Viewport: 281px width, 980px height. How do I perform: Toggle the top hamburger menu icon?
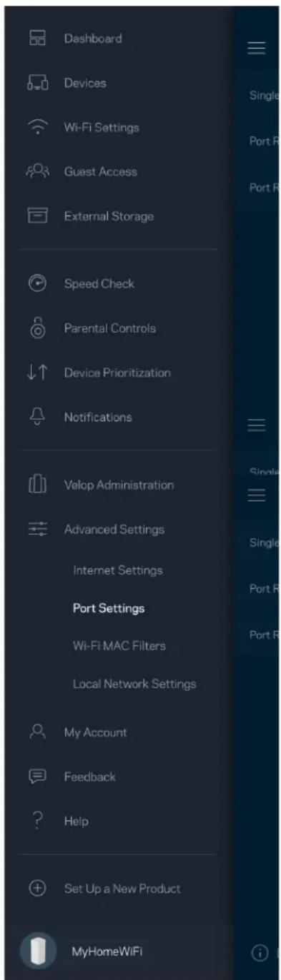click(x=256, y=49)
